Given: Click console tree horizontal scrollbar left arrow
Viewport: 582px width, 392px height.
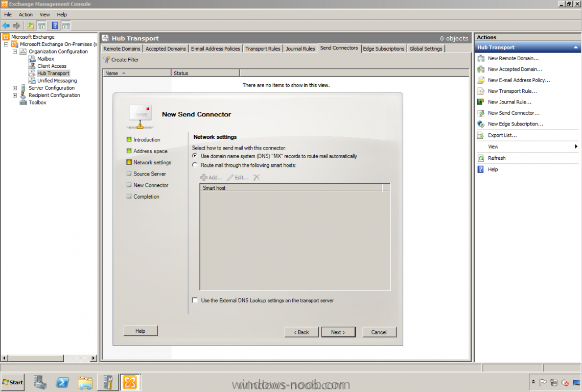Looking at the screenshot, I should click(x=5, y=358).
